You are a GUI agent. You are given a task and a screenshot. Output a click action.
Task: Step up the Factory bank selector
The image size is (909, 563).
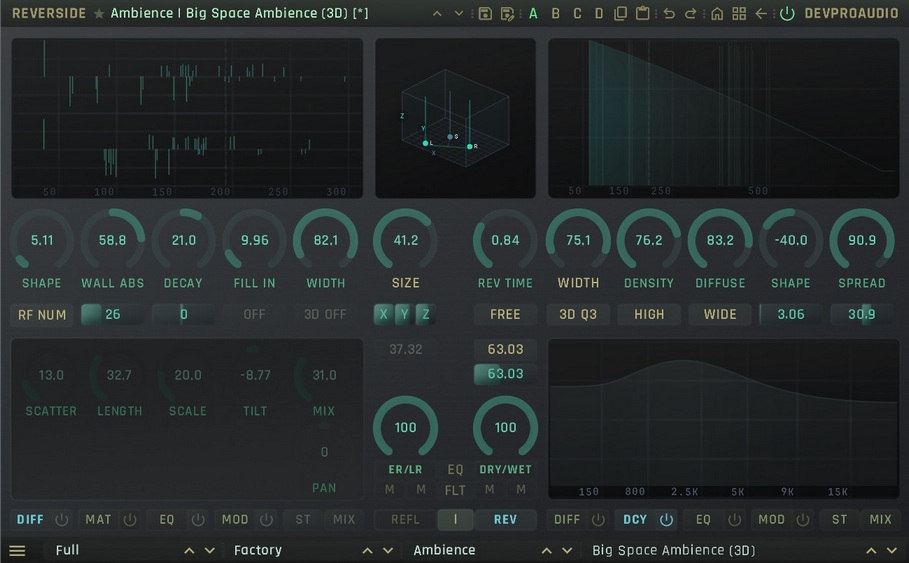(367, 551)
